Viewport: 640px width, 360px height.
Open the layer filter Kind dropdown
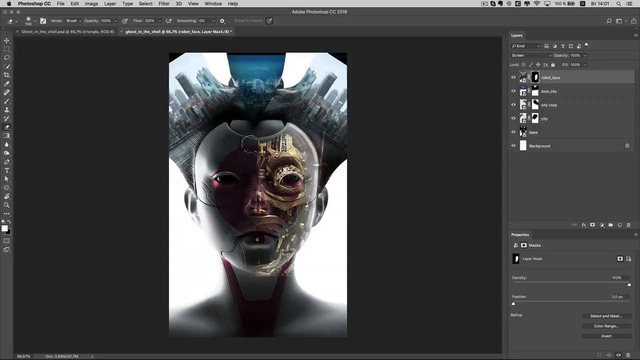[x=525, y=46]
